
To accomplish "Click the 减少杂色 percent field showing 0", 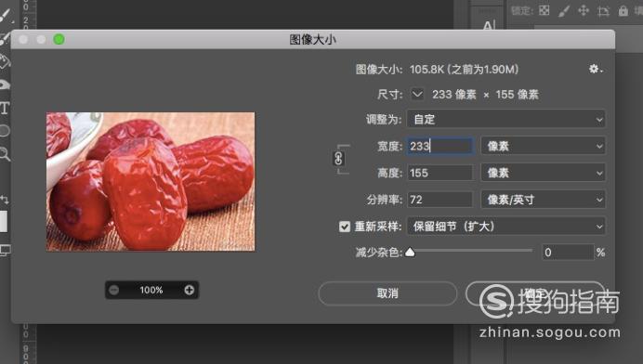I will tap(568, 252).
